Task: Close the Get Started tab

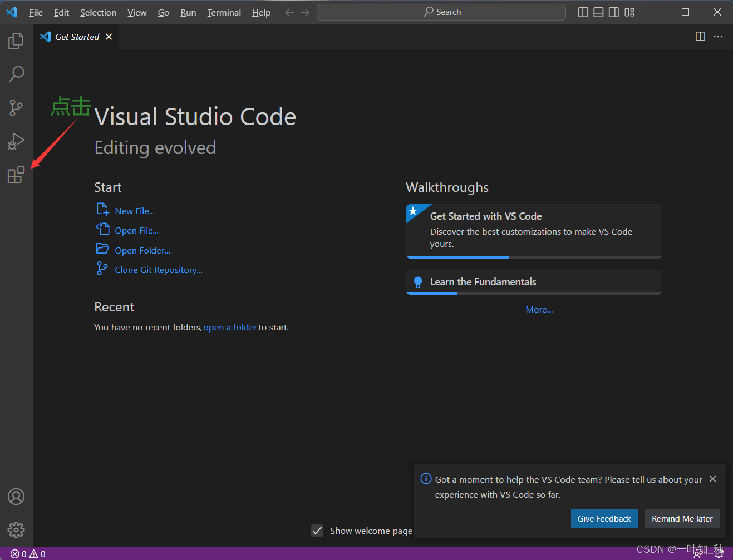Action: [109, 37]
